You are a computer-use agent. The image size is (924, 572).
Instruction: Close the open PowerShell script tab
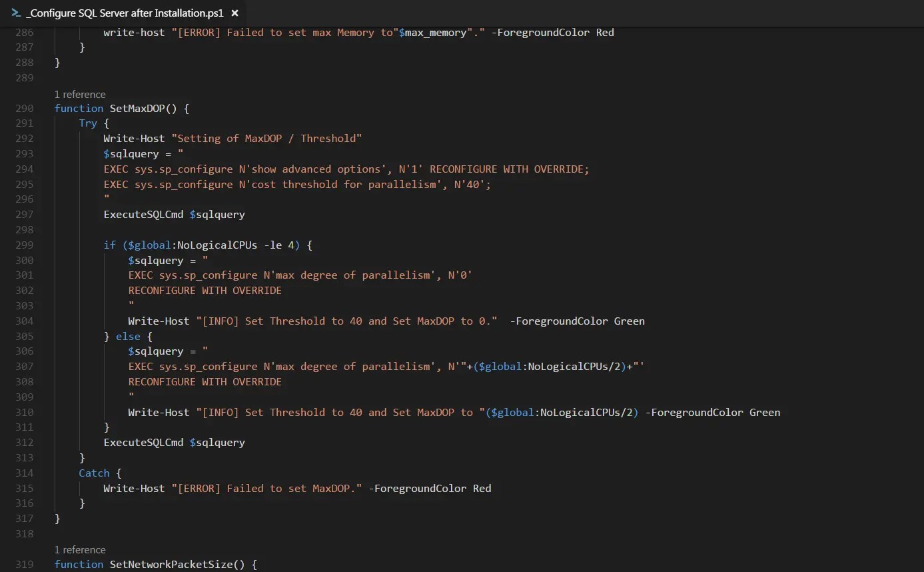pos(234,12)
